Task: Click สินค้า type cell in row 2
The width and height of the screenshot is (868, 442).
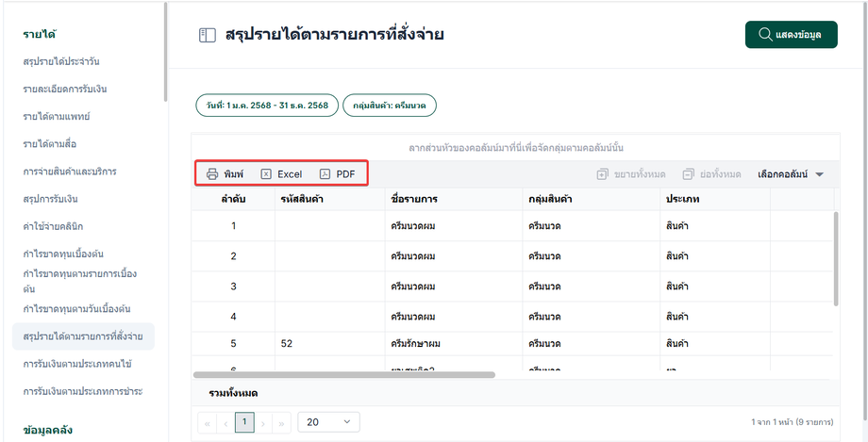Action: click(x=677, y=256)
